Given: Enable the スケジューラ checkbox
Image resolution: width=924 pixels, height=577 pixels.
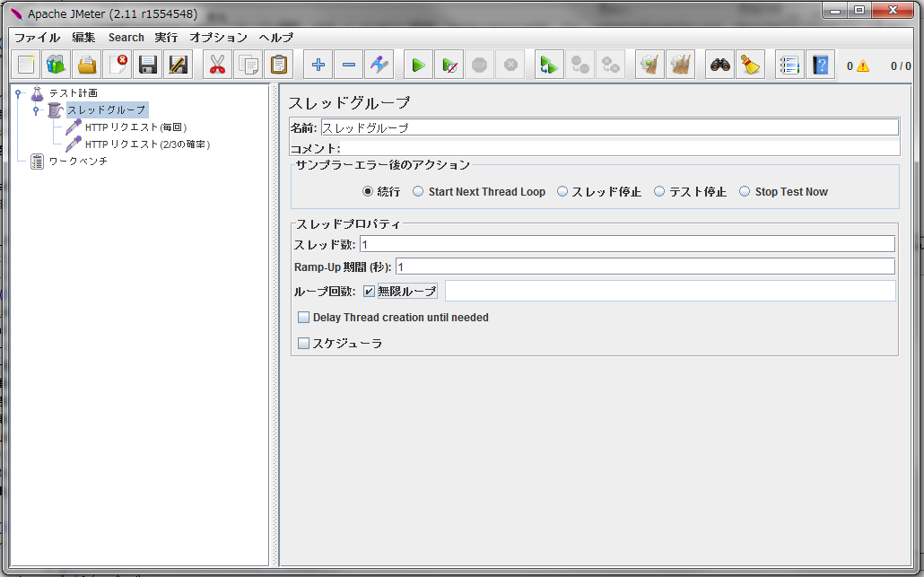Looking at the screenshot, I should (x=303, y=343).
